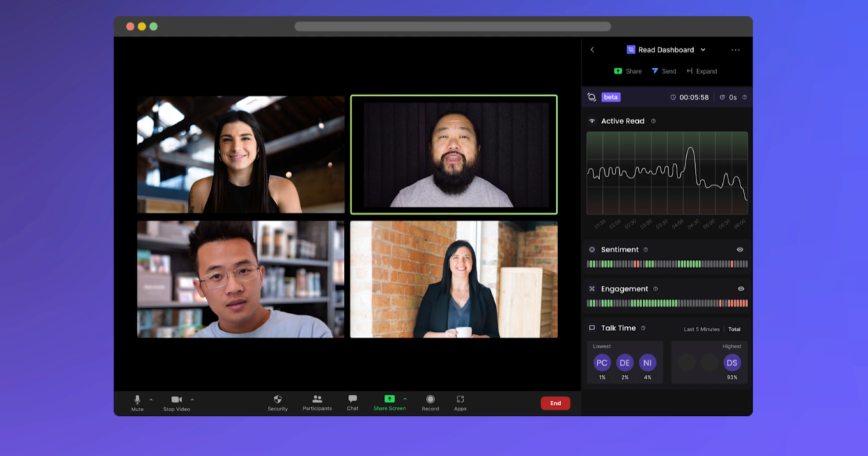Open the Apps menu icon
The image size is (868, 456).
pyautogui.click(x=460, y=399)
